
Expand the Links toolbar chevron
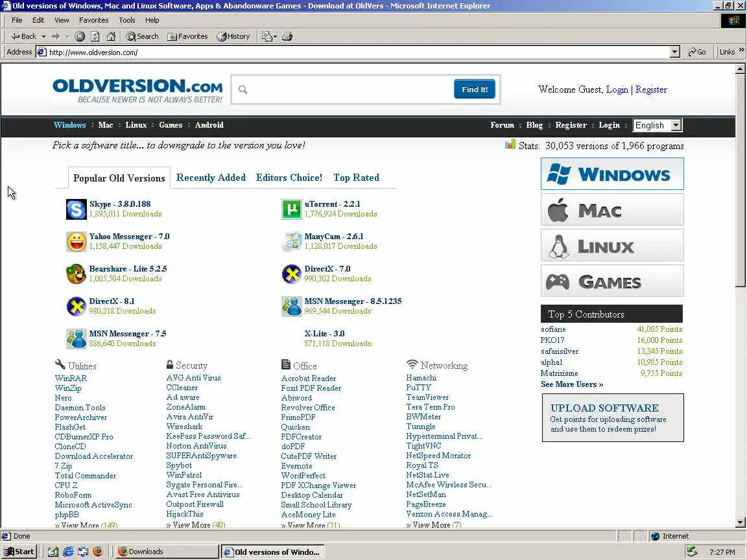pyautogui.click(x=741, y=49)
